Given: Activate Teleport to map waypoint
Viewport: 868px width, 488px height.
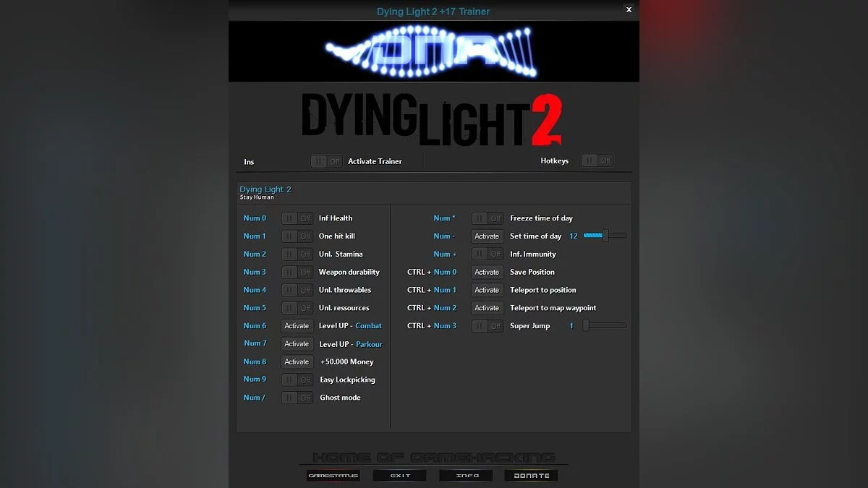Looking at the screenshot, I should [487, 307].
